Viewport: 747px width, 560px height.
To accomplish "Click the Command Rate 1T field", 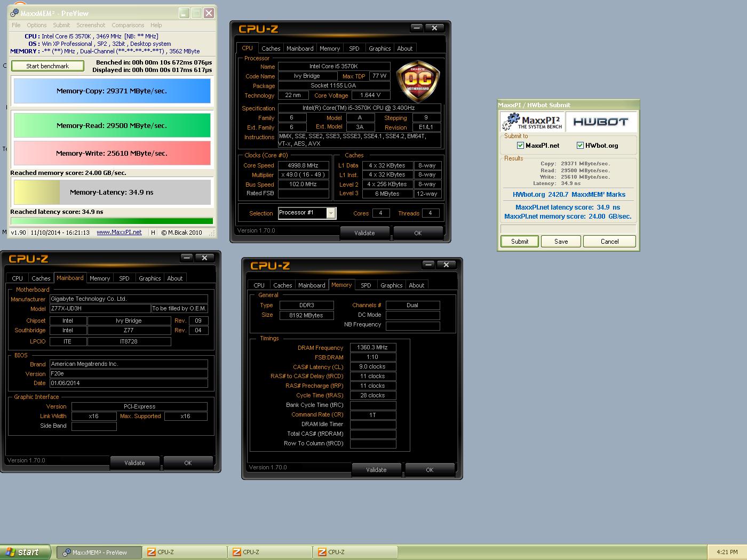I will point(373,415).
